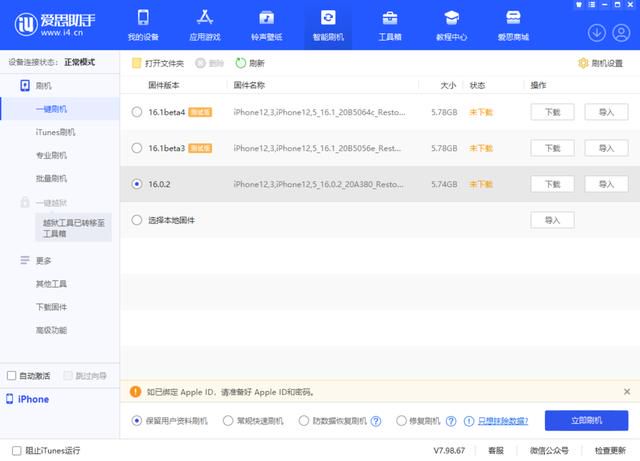Image resolution: width=640 pixels, height=461 pixels.
Task: Download the 16.1beta4 firmware
Action: (552, 112)
